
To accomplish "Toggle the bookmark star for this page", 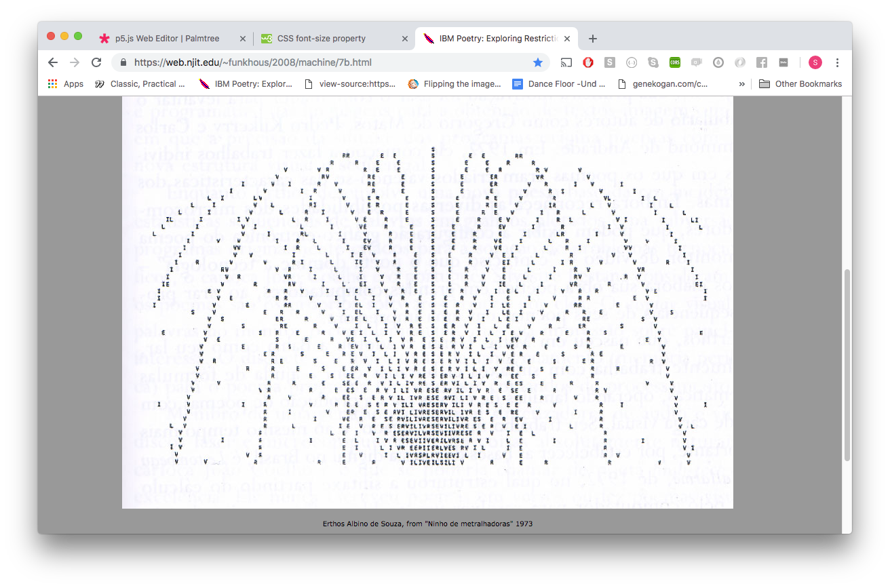I will click(x=538, y=62).
